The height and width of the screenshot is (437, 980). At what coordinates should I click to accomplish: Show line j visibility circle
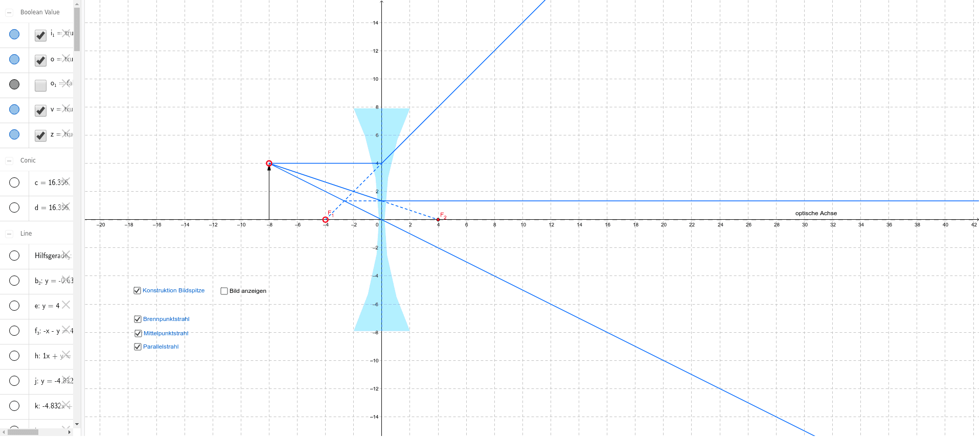click(14, 381)
